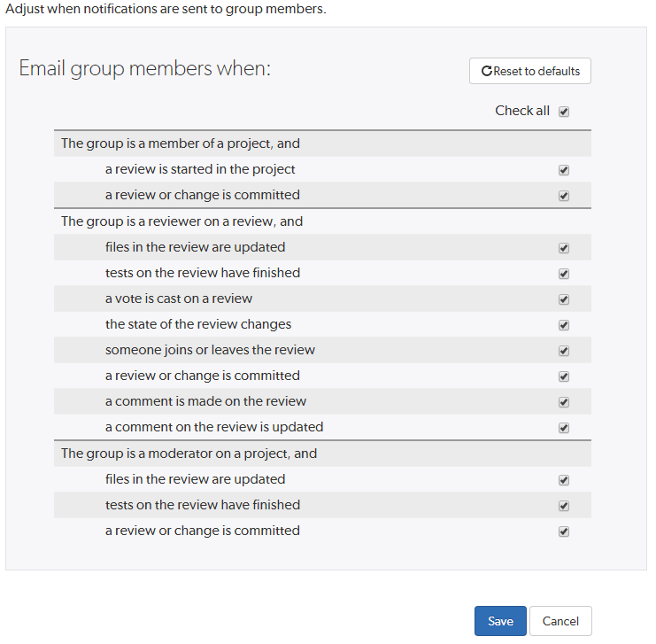Disable 'the state of the review changes'
Viewport: 656px width, 644px height.
(564, 325)
